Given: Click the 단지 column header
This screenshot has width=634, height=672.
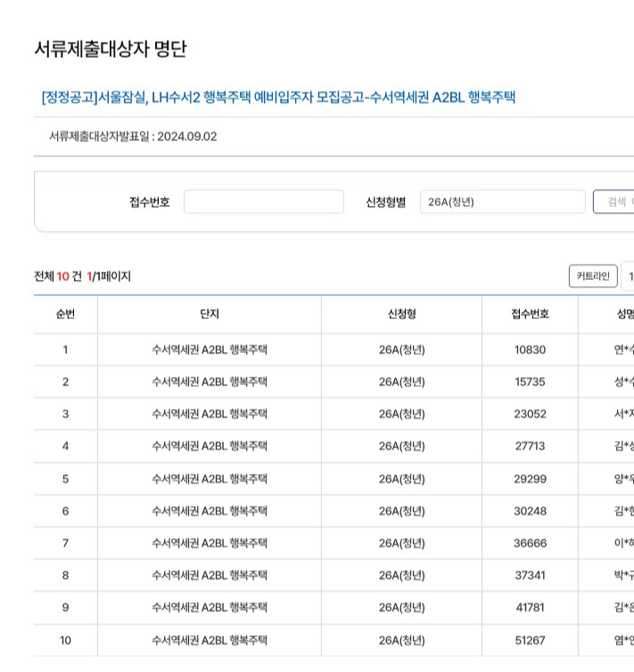Looking at the screenshot, I should tap(210, 314).
